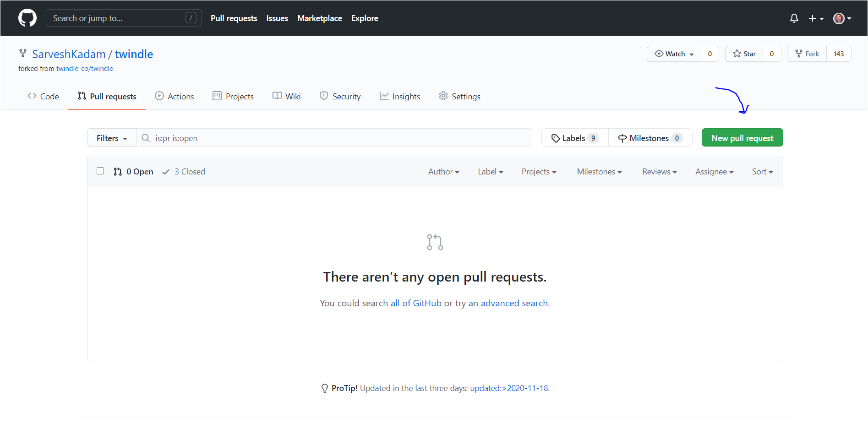Screen dimensions: 868x429
Task: Open the notifications bell
Action: (x=794, y=18)
